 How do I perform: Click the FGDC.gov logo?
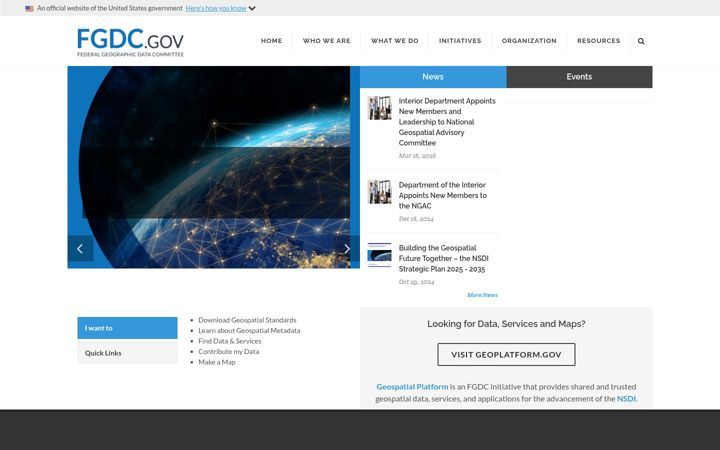click(x=130, y=42)
